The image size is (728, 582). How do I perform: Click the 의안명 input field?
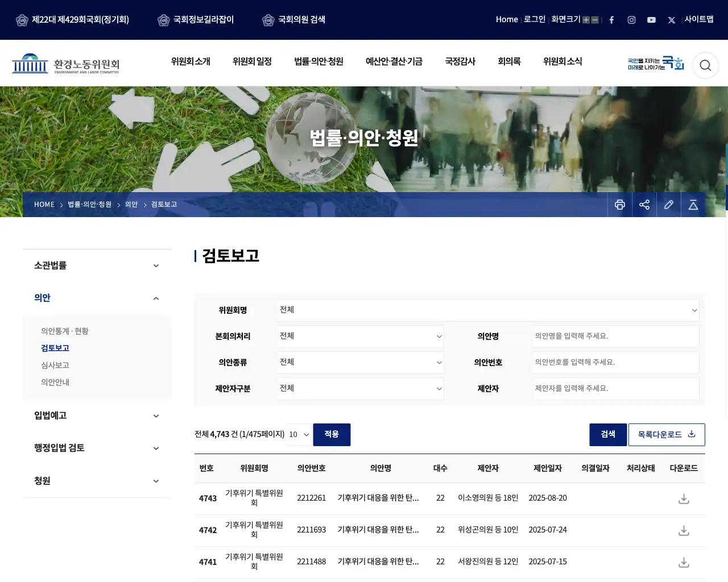pyautogui.click(x=616, y=336)
